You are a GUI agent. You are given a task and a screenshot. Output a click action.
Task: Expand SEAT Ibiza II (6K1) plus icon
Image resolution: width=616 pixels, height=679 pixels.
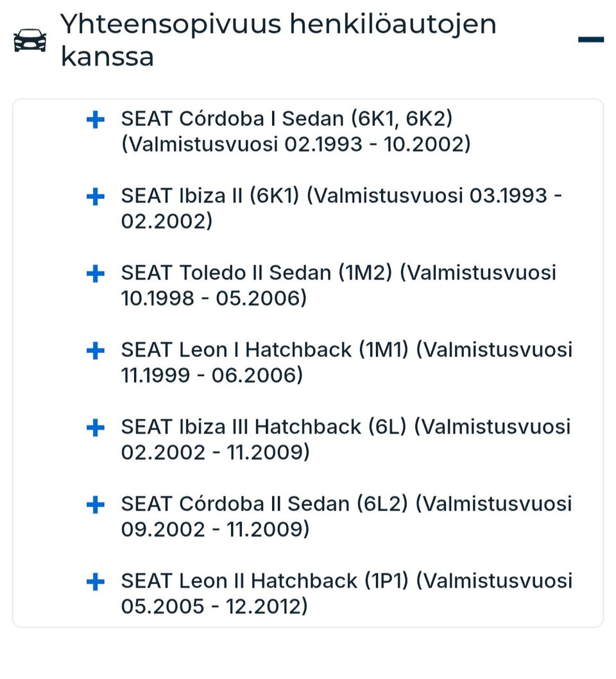(95, 196)
